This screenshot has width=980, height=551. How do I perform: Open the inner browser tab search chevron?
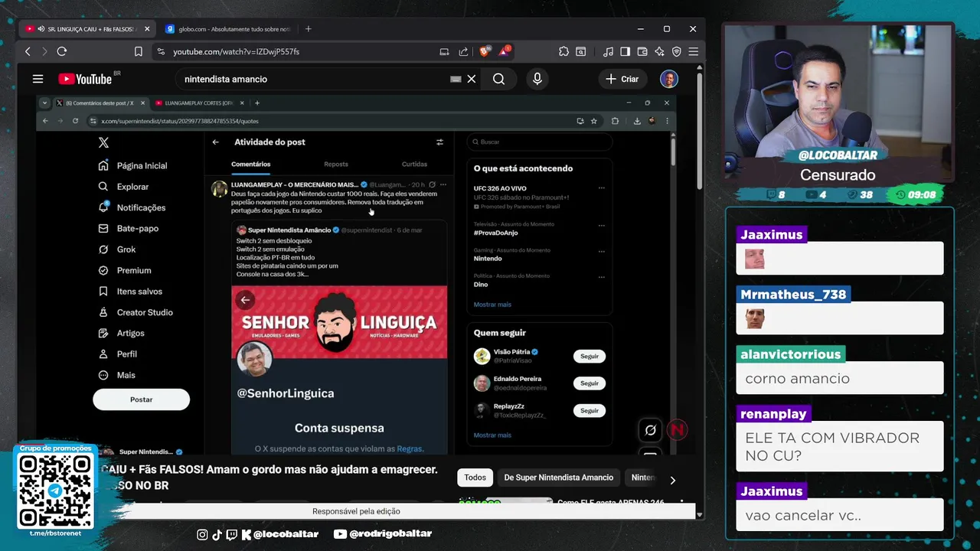pos(44,103)
